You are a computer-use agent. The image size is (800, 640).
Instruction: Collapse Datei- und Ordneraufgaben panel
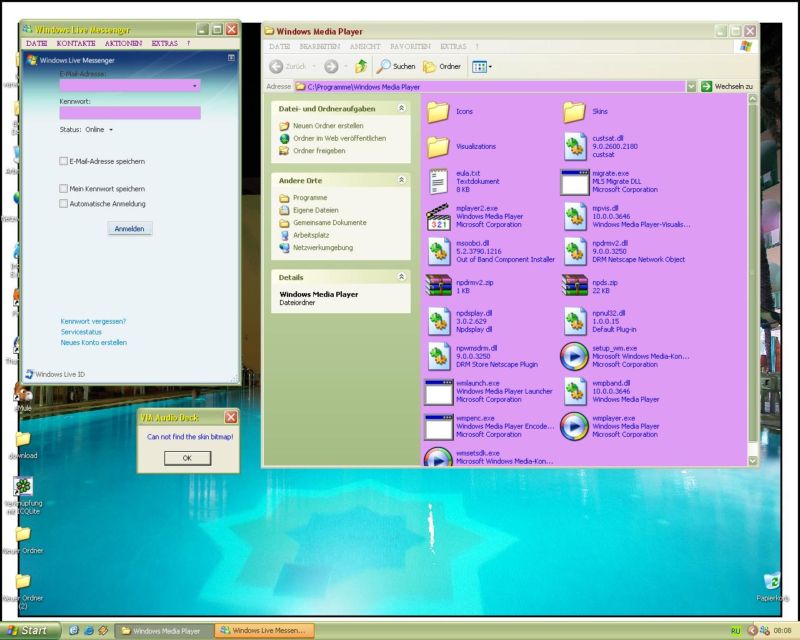402,108
